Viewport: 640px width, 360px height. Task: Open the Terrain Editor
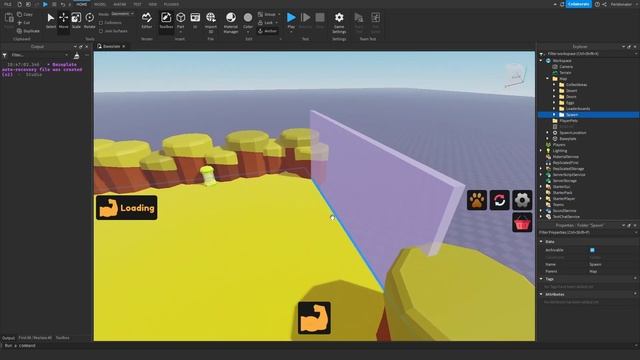[147, 20]
